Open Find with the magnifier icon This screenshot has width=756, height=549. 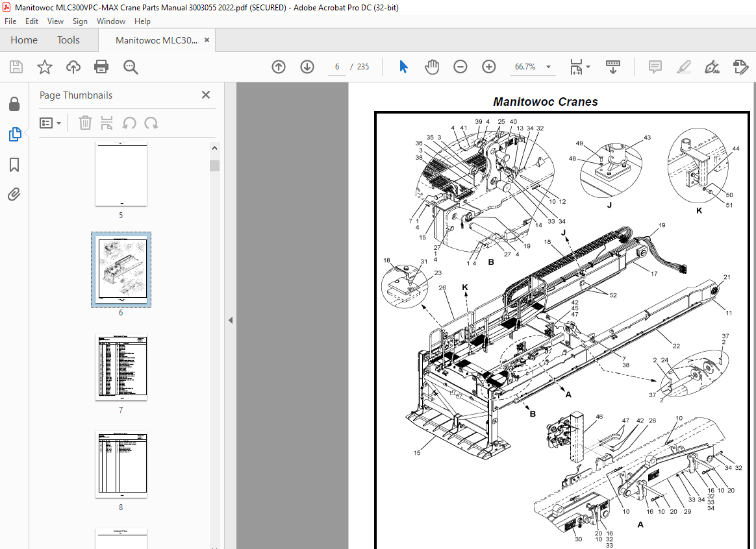click(131, 67)
